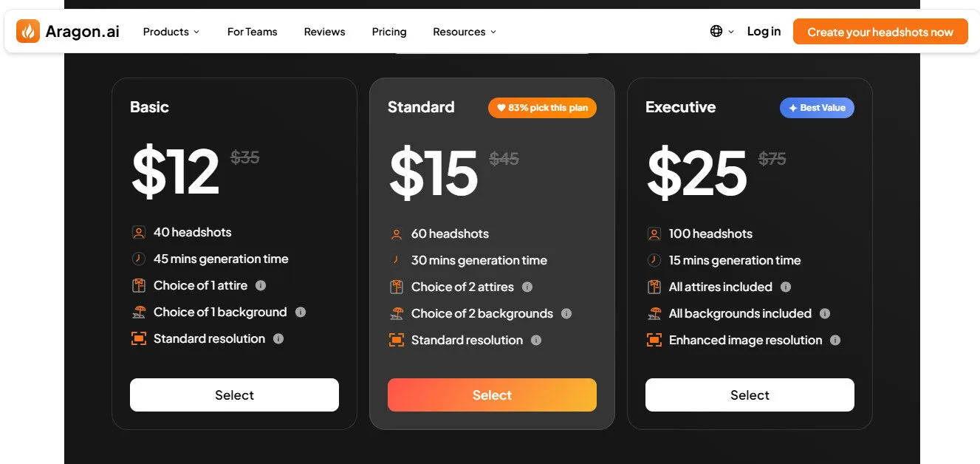This screenshot has width=980, height=464.
Task: Select the Executive plan
Action: [x=750, y=395]
